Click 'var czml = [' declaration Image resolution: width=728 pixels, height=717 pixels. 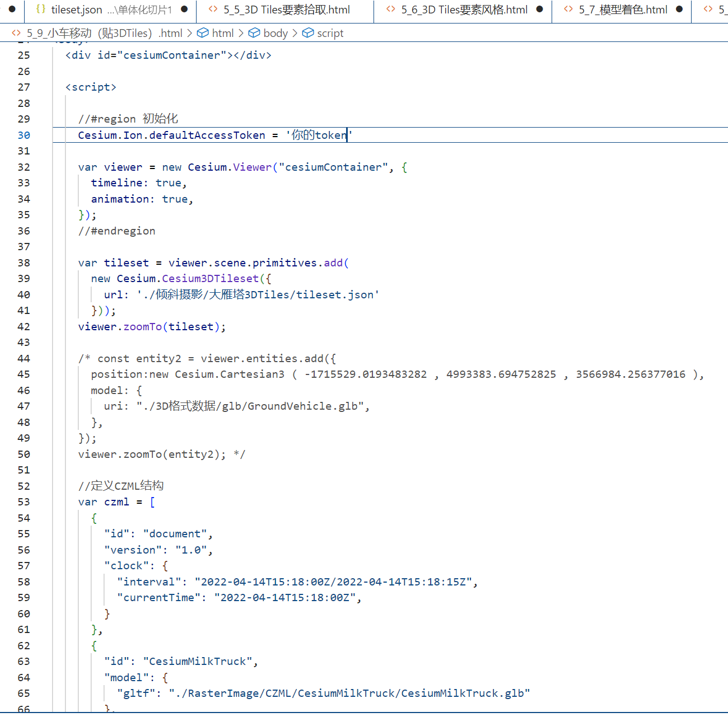pyautogui.click(x=116, y=502)
